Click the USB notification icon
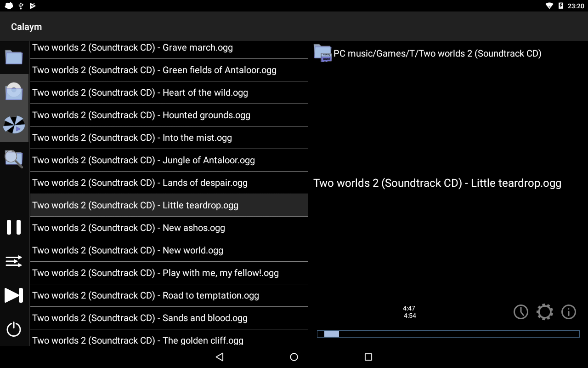The width and height of the screenshot is (588, 368). pos(21,6)
